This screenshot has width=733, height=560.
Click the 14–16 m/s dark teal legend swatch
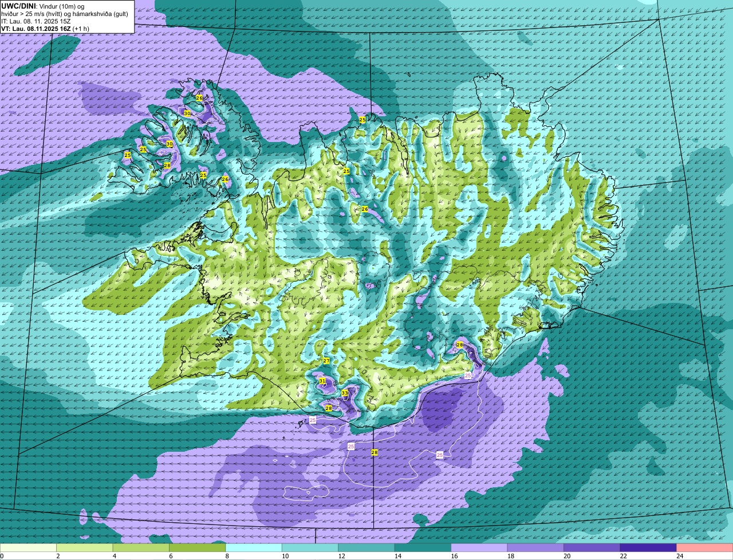point(424,547)
